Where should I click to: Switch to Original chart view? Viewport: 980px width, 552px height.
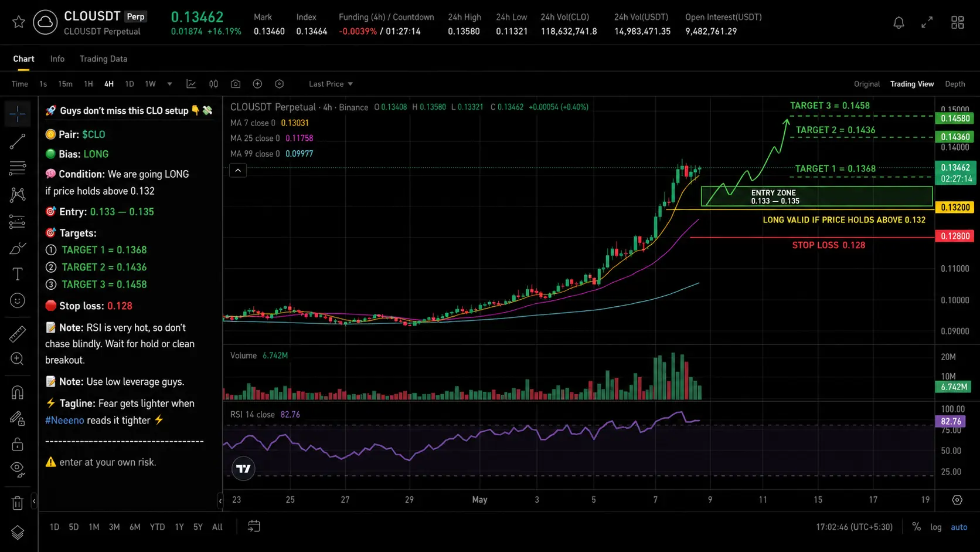[x=867, y=84]
